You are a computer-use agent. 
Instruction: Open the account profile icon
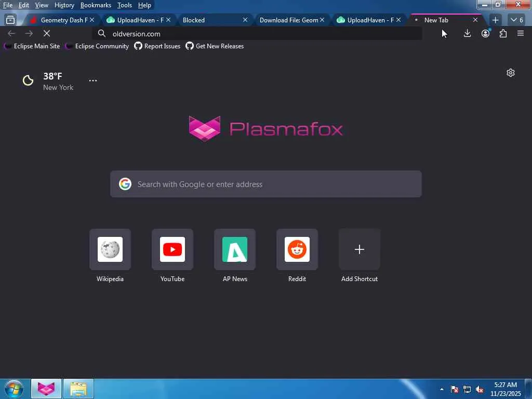tap(486, 33)
